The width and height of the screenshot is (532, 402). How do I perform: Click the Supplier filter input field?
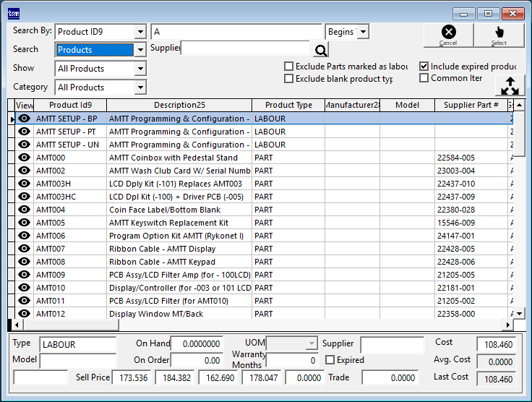click(245, 48)
